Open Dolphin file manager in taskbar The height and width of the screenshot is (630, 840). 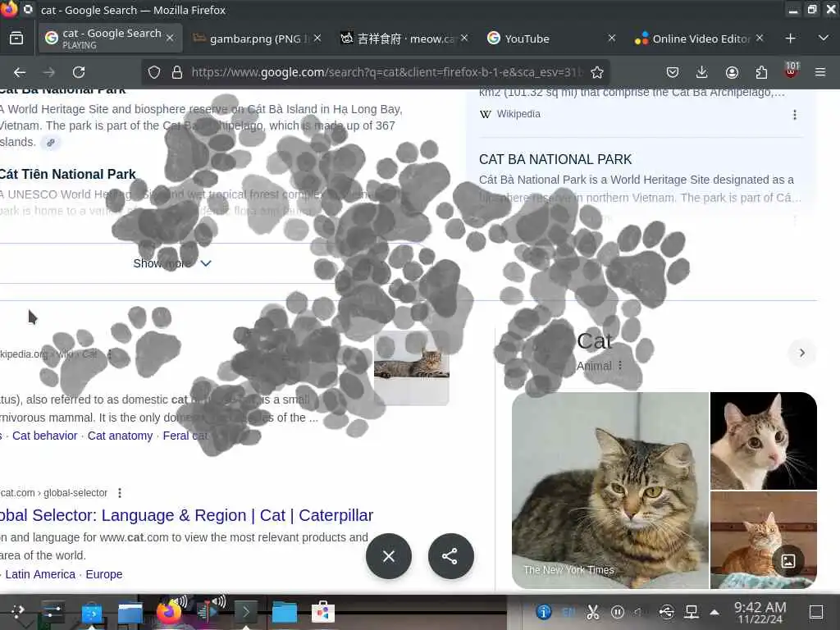130,612
